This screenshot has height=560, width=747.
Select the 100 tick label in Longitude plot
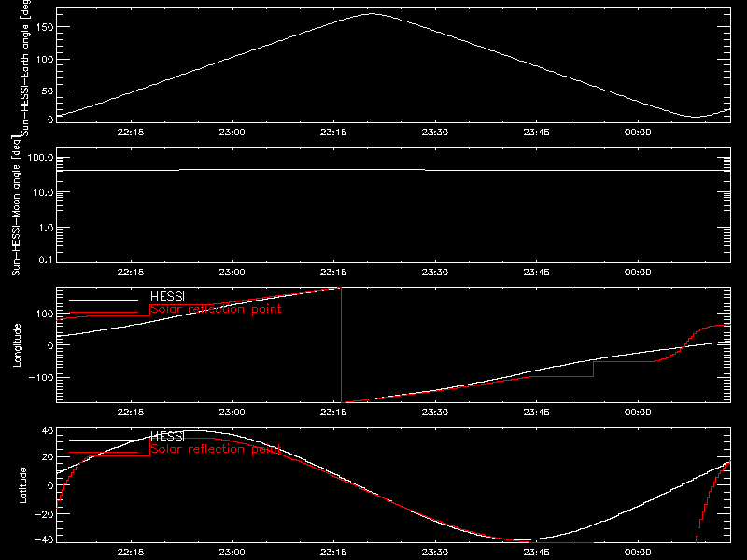pyautogui.click(x=44, y=314)
